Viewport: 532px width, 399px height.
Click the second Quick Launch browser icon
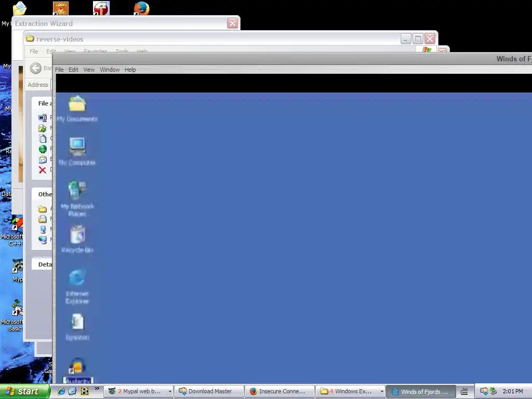[73, 391]
